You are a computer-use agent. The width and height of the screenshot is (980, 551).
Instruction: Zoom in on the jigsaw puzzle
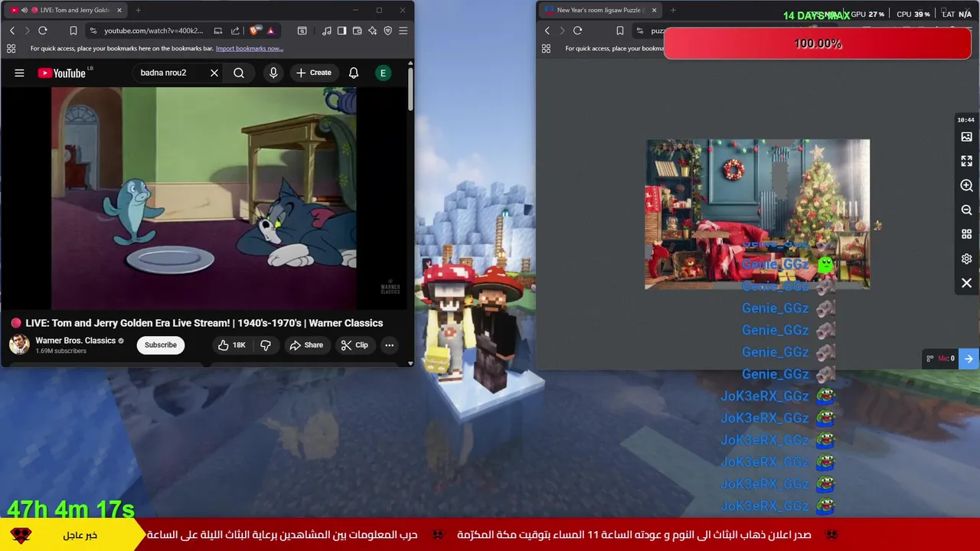pyautogui.click(x=967, y=186)
